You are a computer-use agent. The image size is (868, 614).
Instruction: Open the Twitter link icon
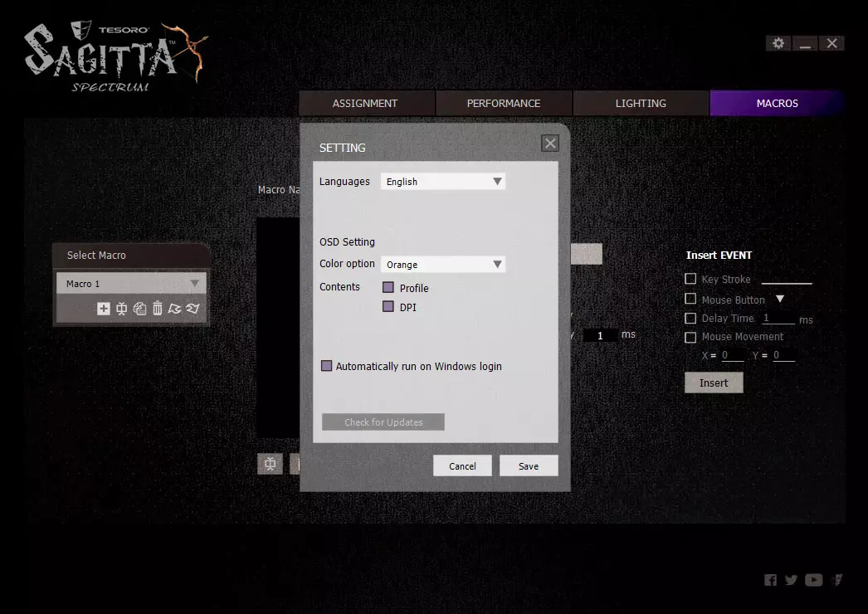pos(791,580)
